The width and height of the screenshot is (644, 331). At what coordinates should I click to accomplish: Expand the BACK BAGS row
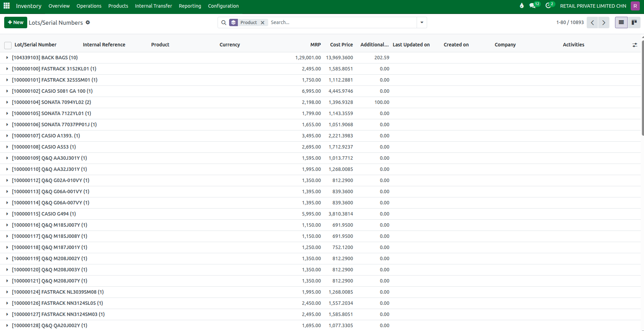(x=7, y=58)
